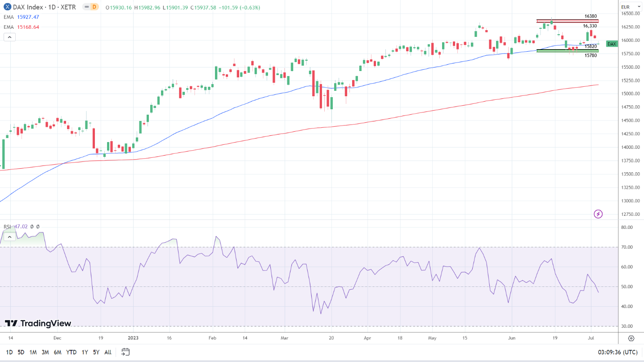Open the Go to date calendar icon
Viewport: 644px width, 362px height.
[x=125, y=352]
